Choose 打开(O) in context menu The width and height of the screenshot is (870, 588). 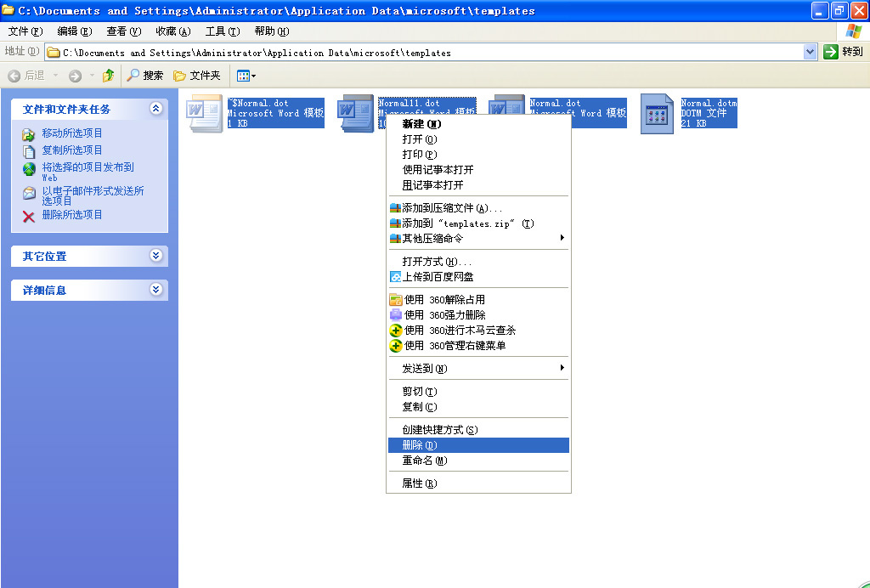pos(478,139)
